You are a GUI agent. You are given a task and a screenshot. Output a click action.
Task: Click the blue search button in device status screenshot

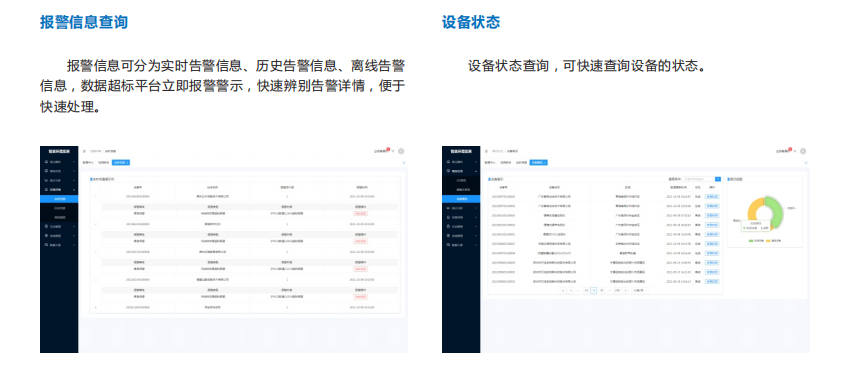[718, 179]
